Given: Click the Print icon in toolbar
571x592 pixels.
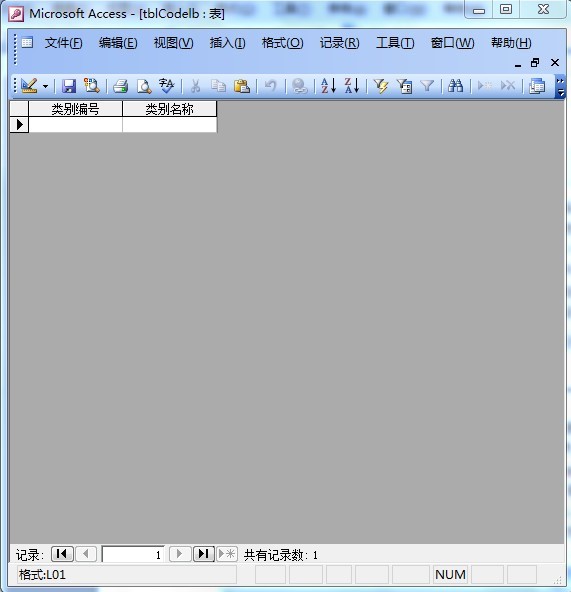Looking at the screenshot, I should (120, 86).
